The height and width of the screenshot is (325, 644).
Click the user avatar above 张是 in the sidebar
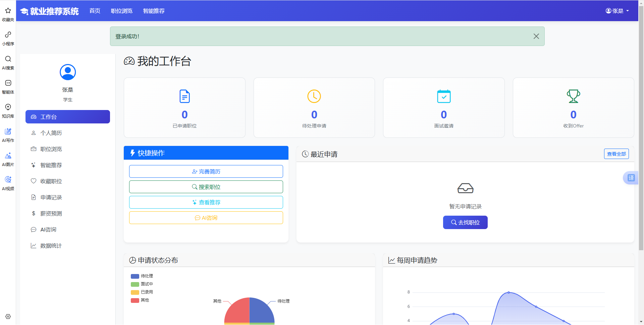[x=67, y=72]
